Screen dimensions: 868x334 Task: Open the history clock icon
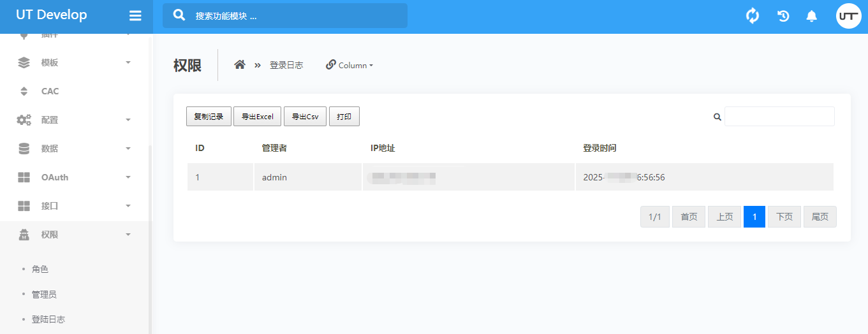tap(783, 16)
